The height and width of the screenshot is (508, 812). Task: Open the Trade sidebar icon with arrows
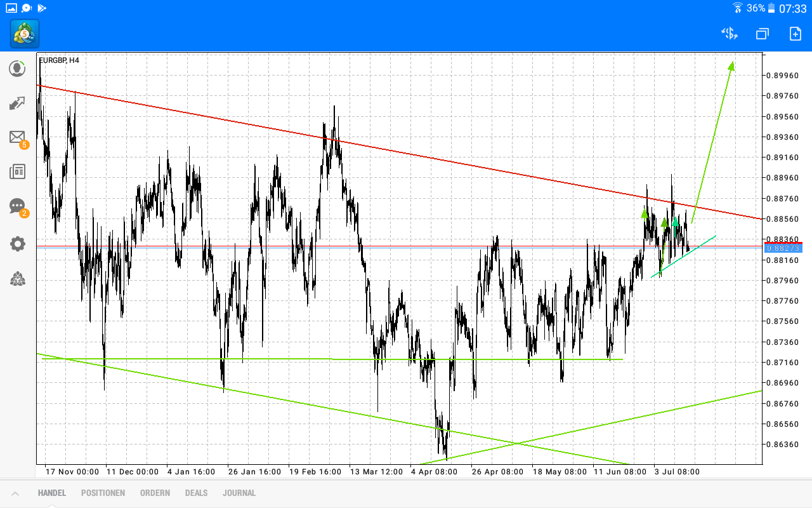(17, 103)
